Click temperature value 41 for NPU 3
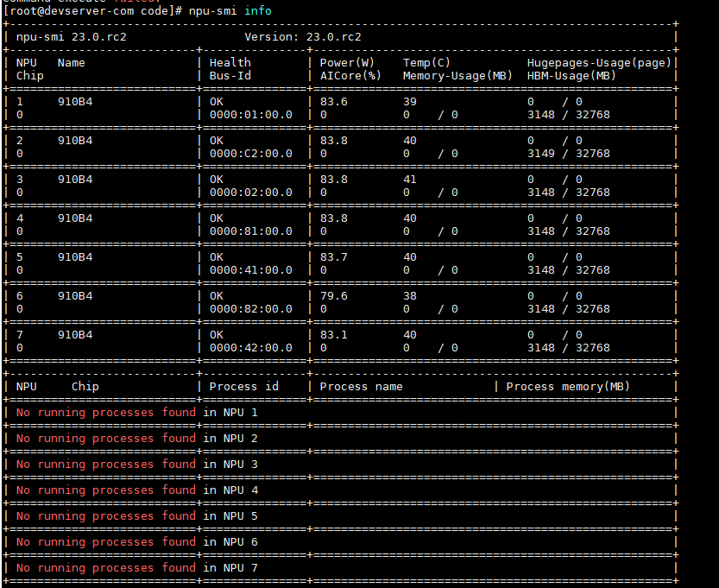 point(410,180)
